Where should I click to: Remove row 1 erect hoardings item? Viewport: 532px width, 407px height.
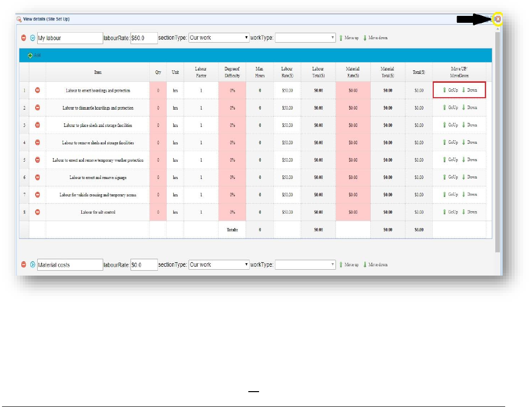(38, 90)
